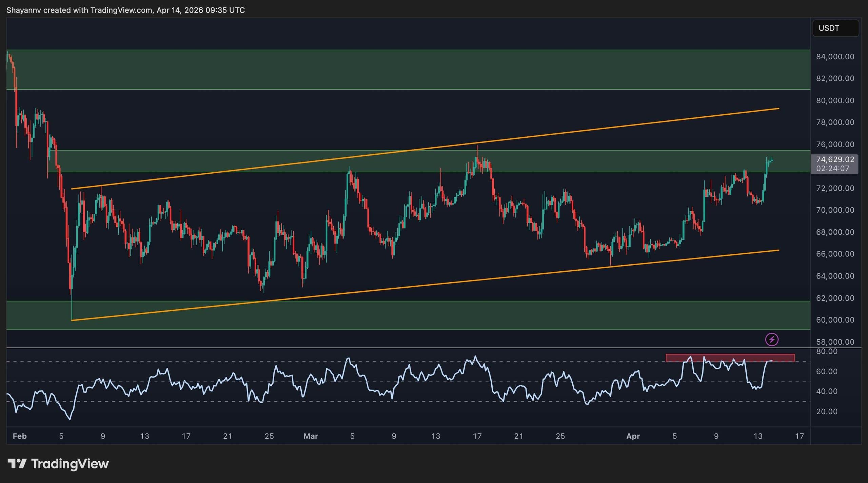Click the TradingView wordmark text

tap(70, 464)
